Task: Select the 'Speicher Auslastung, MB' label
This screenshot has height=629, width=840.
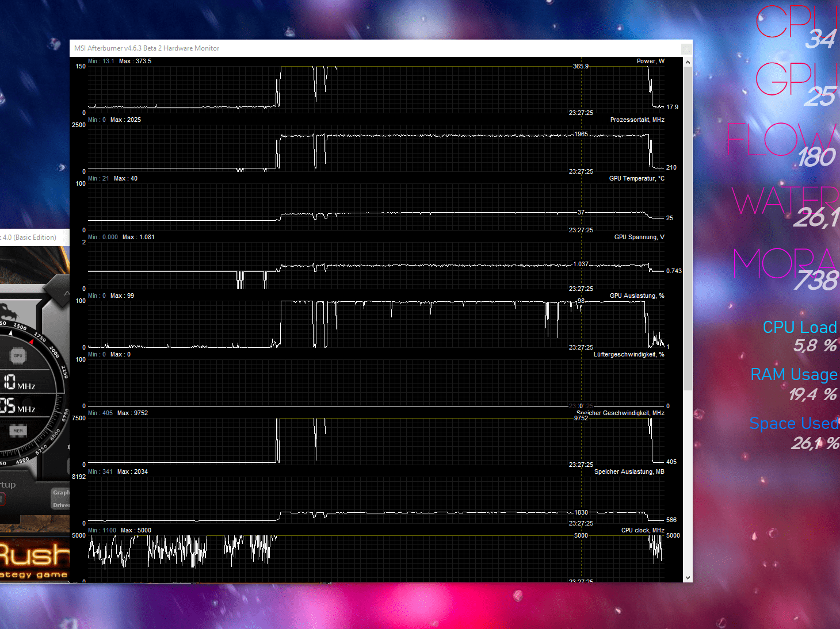Action: point(629,471)
